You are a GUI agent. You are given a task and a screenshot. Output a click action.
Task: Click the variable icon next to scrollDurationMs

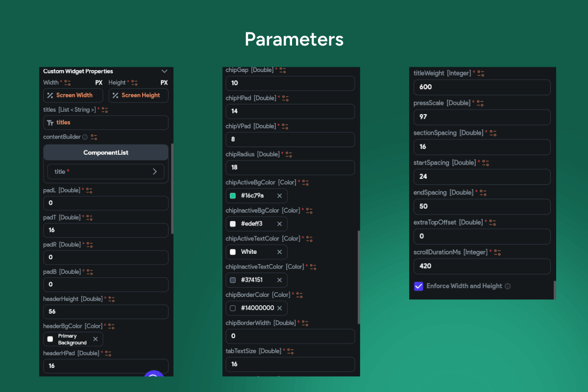pyautogui.click(x=497, y=252)
